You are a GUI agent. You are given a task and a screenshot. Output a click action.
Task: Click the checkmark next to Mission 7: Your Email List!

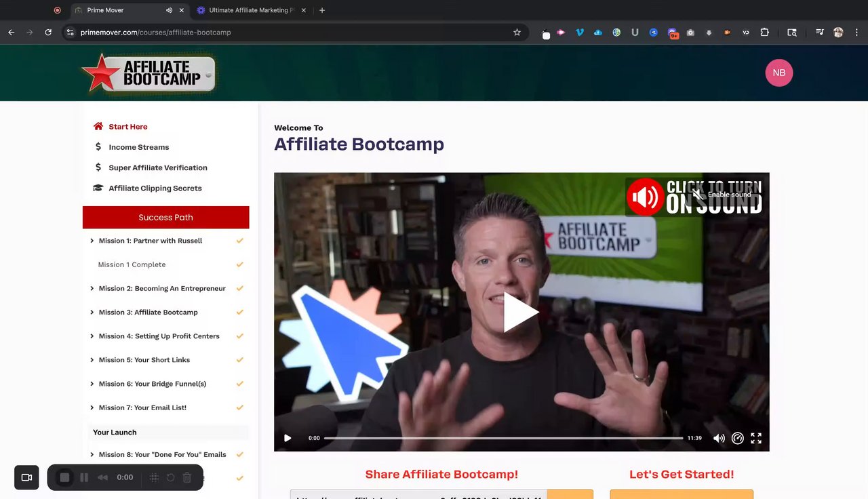pyautogui.click(x=239, y=407)
